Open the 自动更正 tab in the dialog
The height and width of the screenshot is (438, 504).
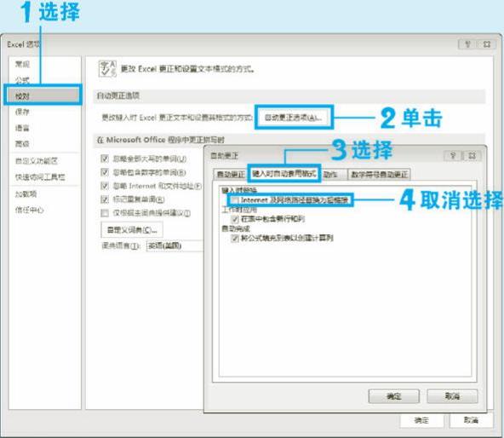[231, 175]
